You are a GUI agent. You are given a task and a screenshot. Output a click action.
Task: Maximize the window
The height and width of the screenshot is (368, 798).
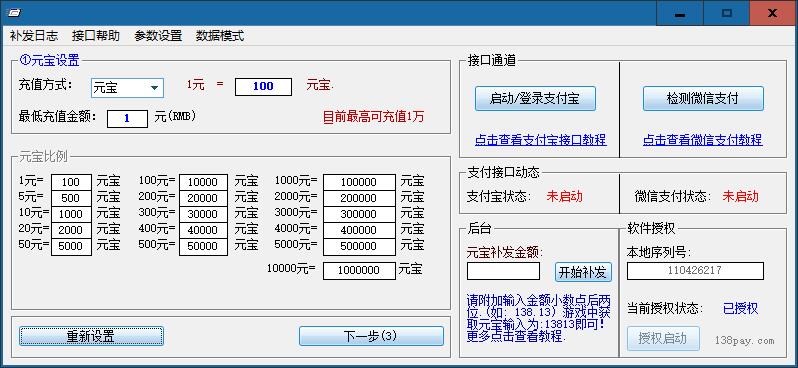727,13
